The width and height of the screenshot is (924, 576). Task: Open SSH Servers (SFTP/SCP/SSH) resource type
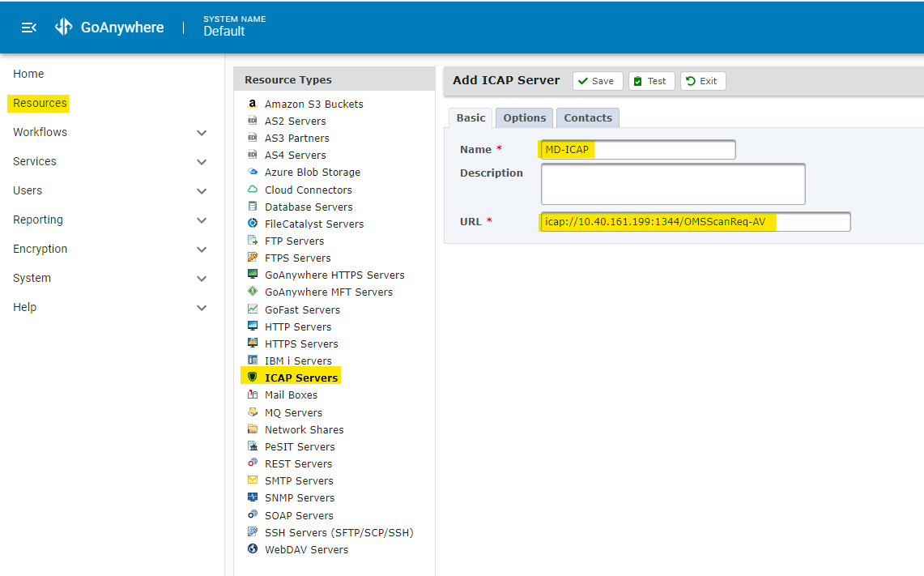pyautogui.click(x=339, y=533)
